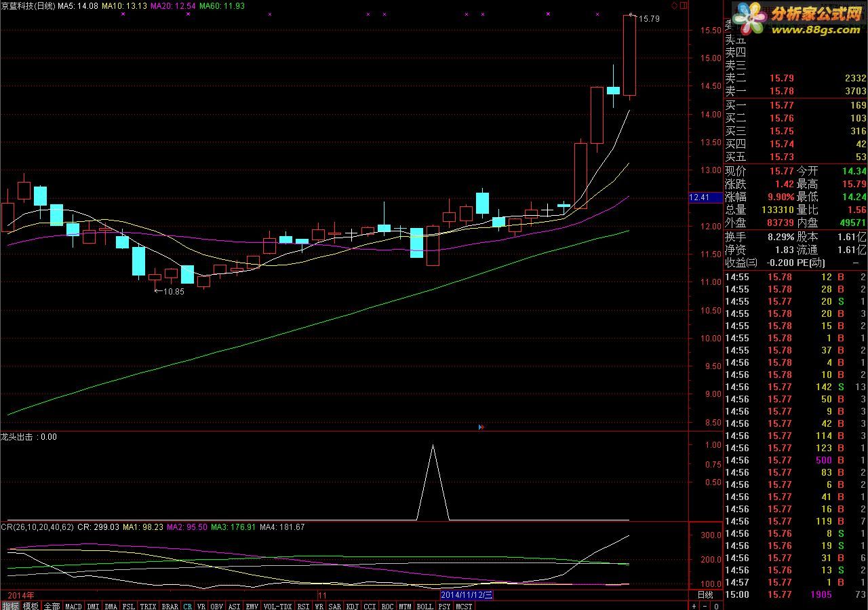
Task: Click the 2014/11/12 date marker
Action: [x=468, y=595]
